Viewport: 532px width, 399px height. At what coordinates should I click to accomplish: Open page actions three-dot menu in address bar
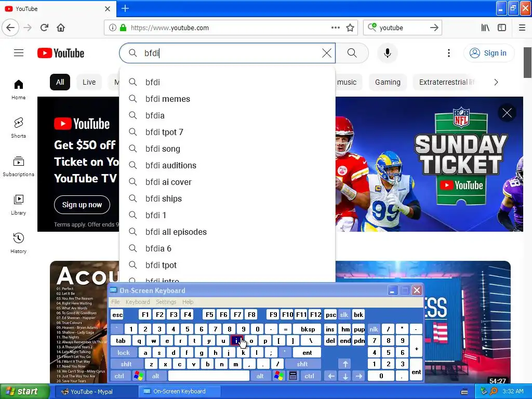tap(335, 28)
